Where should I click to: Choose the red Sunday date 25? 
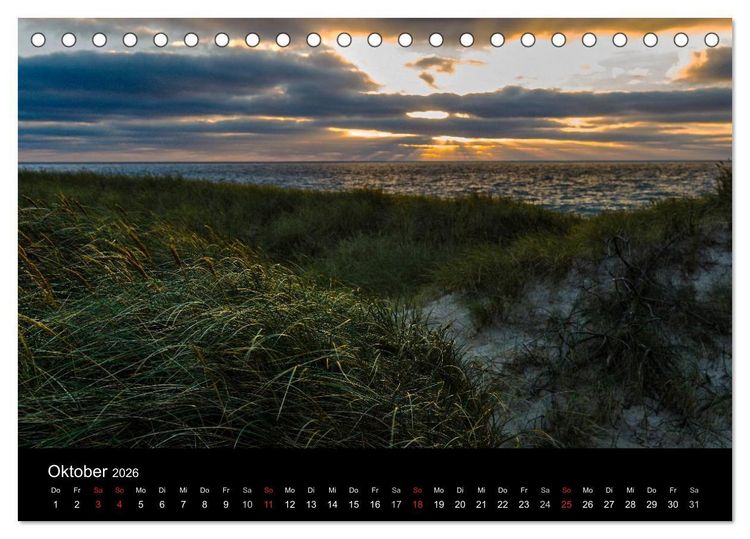(566, 505)
